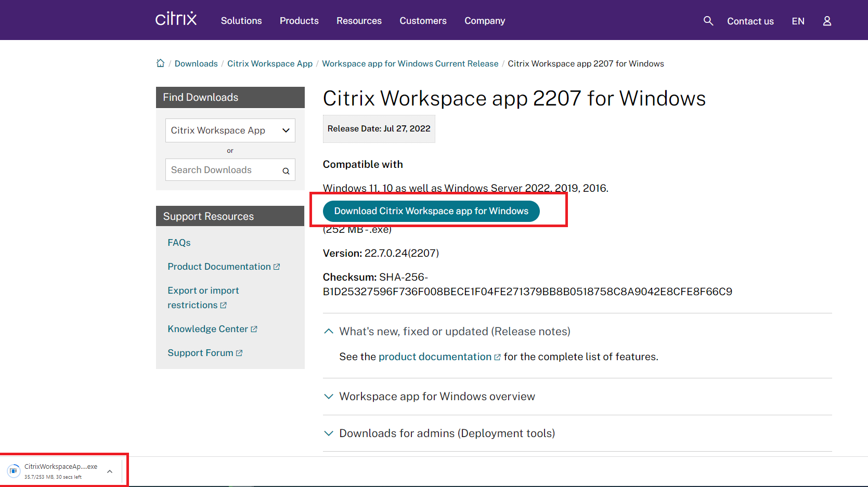Open the Citrix Workspace App dropdown
868x487 pixels.
(x=230, y=130)
